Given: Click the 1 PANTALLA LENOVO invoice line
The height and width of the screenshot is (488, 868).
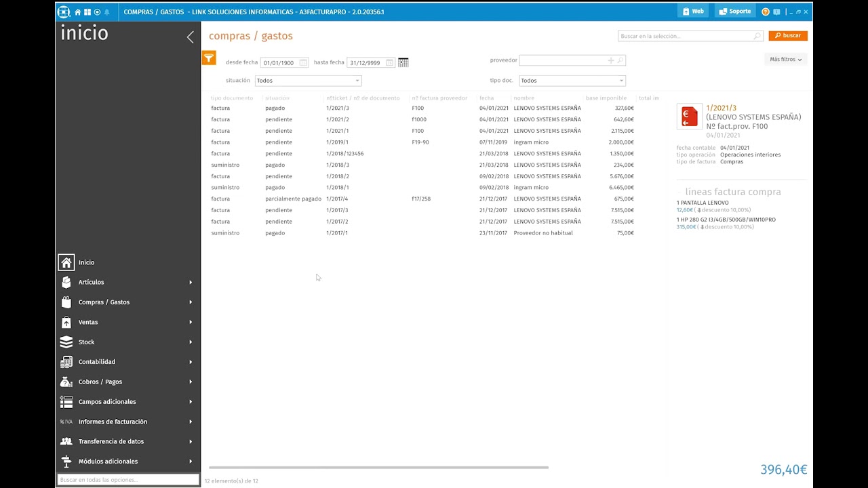Looking at the screenshot, I should [x=703, y=203].
